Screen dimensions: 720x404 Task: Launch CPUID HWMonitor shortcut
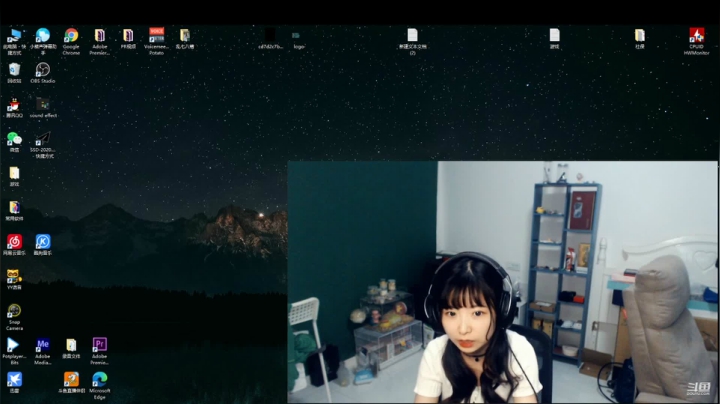tap(697, 35)
